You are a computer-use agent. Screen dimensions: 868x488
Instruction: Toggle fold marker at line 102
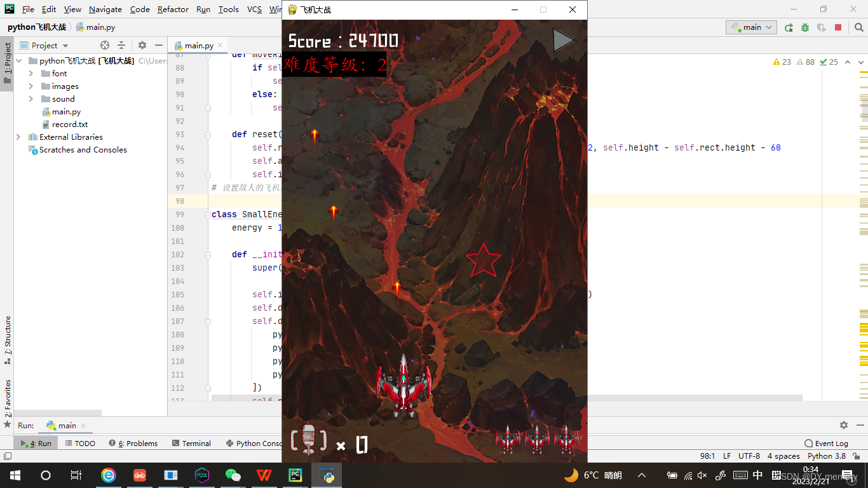(208, 255)
